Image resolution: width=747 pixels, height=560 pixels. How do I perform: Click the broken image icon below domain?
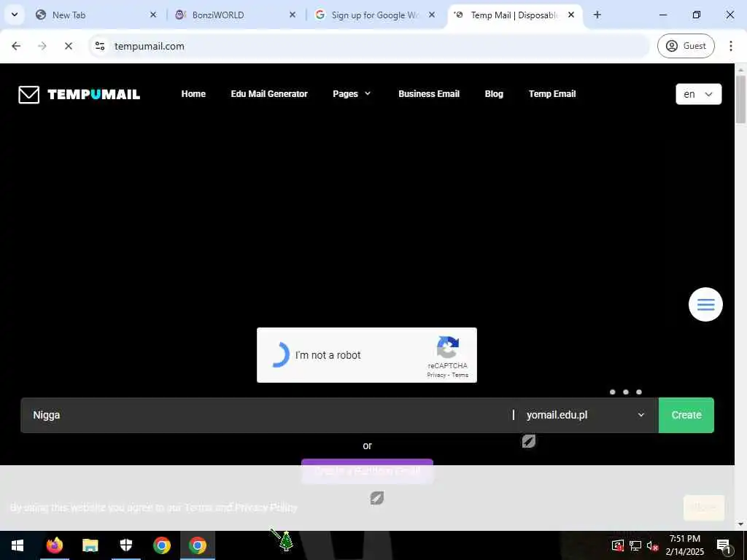click(528, 441)
